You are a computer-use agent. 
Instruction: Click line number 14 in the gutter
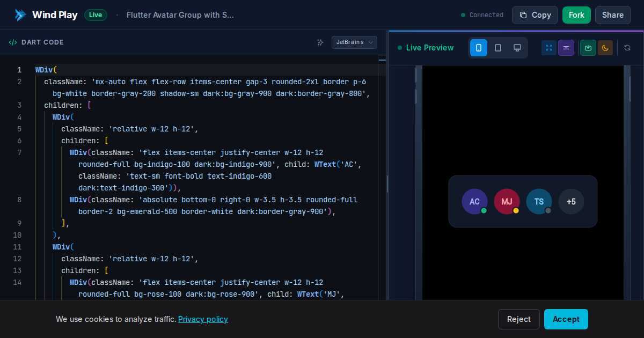[18, 282]
